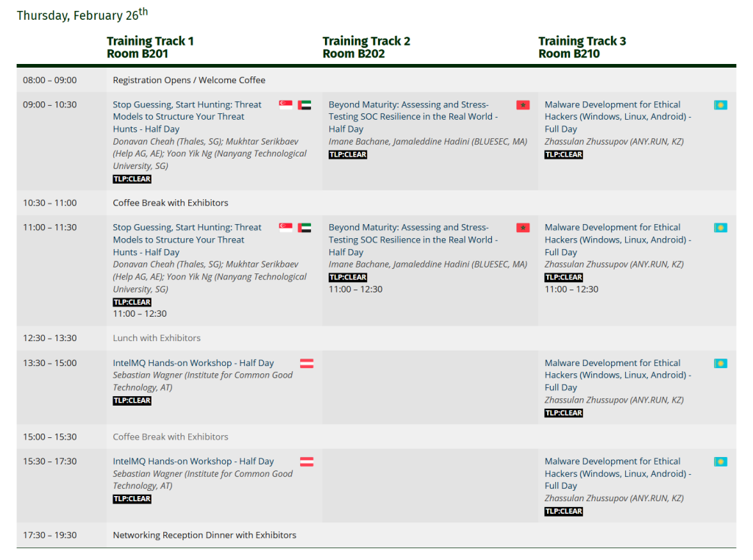Open the 15:30 IntelMQ Hands-on Workshop session

193,462
